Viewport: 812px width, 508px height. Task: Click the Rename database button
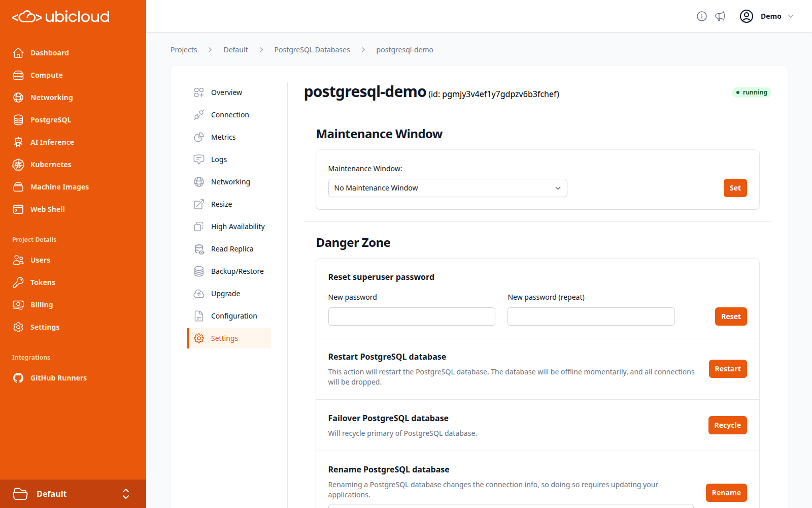pyautogui.click(x=726, y=493)
